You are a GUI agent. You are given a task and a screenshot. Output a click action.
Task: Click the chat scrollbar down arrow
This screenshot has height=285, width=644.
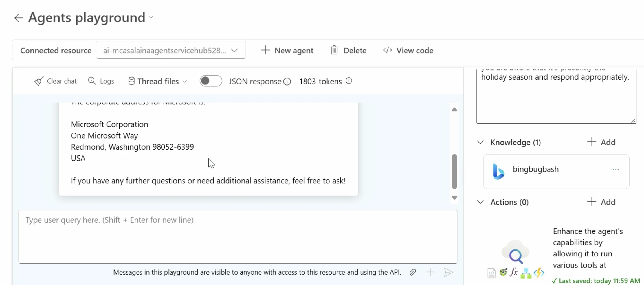pyautogui.click(x=454, y=198)
